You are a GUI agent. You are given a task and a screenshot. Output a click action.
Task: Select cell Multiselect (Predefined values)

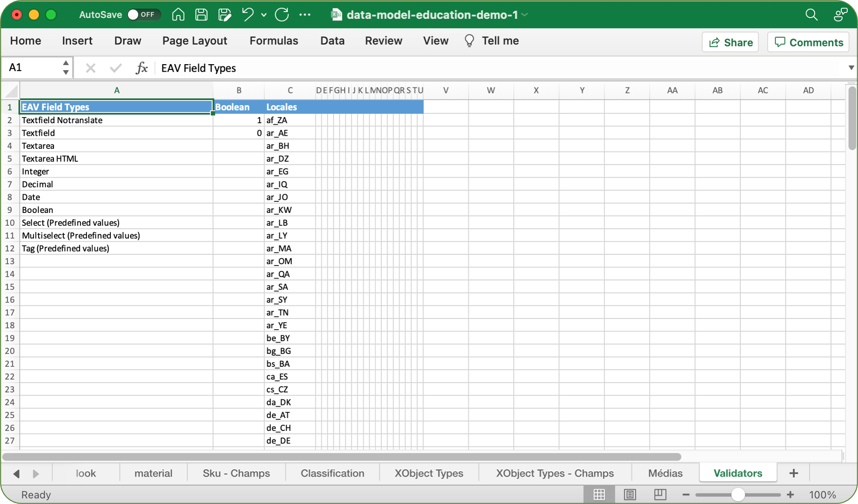116,235
